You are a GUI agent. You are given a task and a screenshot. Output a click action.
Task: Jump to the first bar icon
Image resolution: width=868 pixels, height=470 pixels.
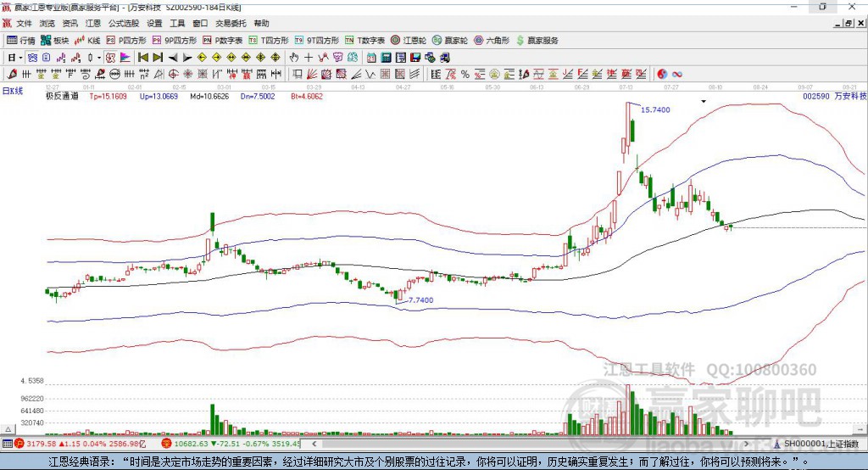tap(142, 58)
